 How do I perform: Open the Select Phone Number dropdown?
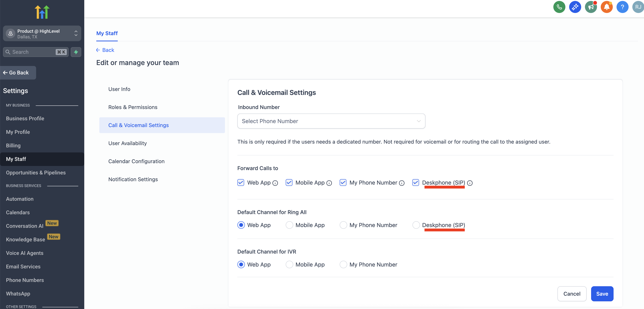click(331, 121)
